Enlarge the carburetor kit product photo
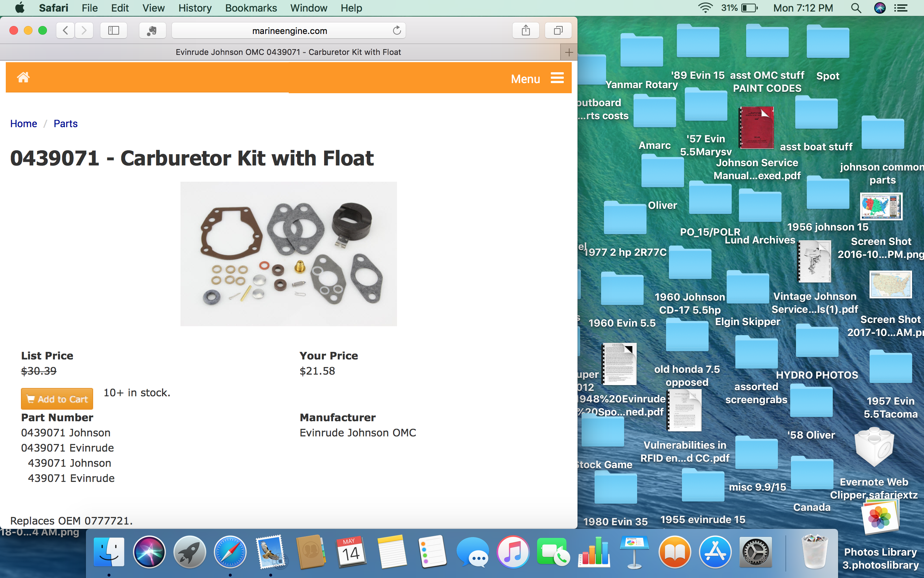Viewport: 924px width, 578px height. 289,254
